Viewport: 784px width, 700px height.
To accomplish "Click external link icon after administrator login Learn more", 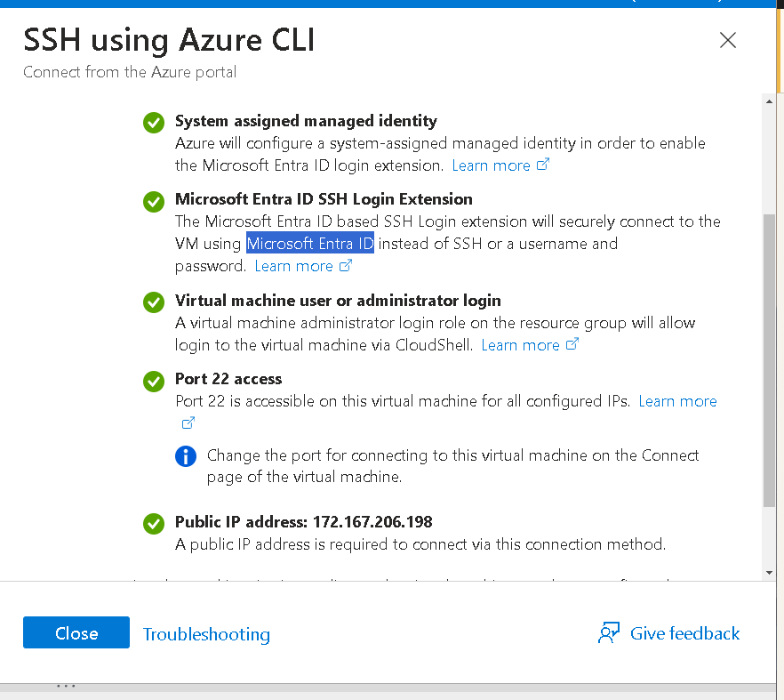I will (x=572, y=343).
